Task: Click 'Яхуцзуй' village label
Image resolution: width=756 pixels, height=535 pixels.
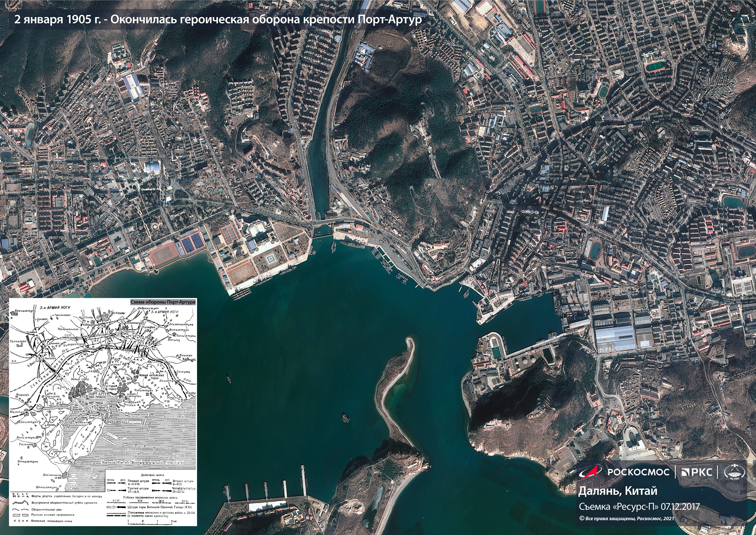Action: point(22,395)
